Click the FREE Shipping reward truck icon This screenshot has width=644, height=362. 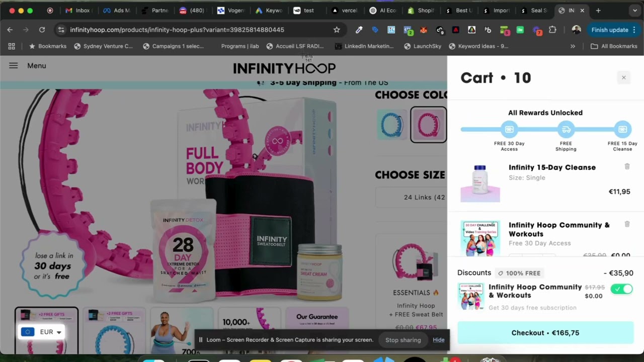coord(566,130)
